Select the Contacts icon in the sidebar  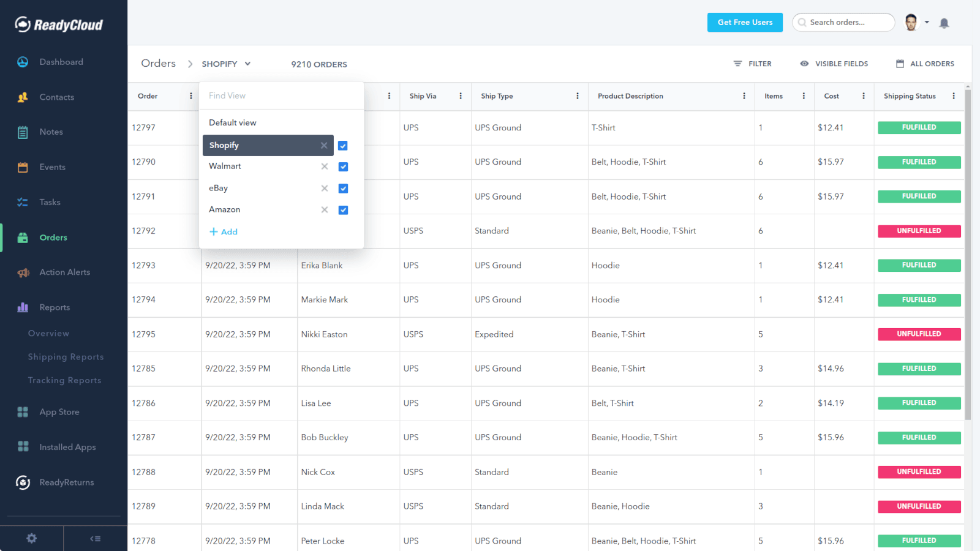click(23, 97)
